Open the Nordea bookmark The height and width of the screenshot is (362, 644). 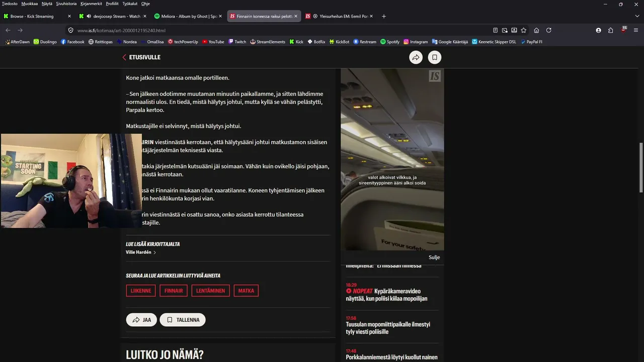click(127, 42)
